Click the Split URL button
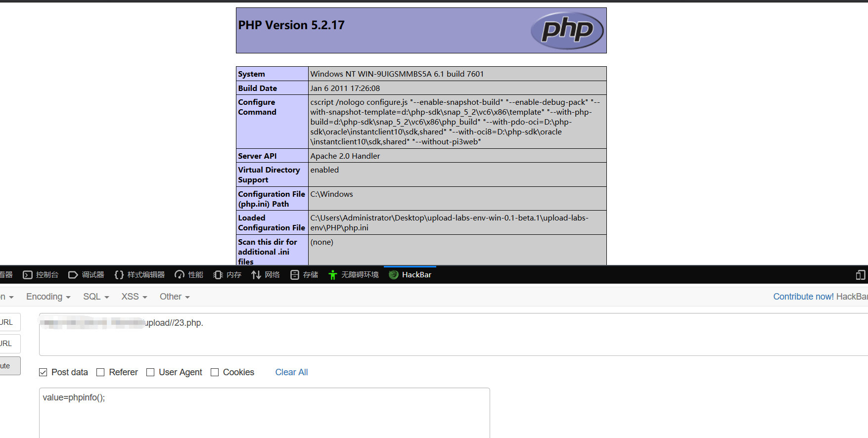Viewport: 868px width, 438px height. point(10,344)
